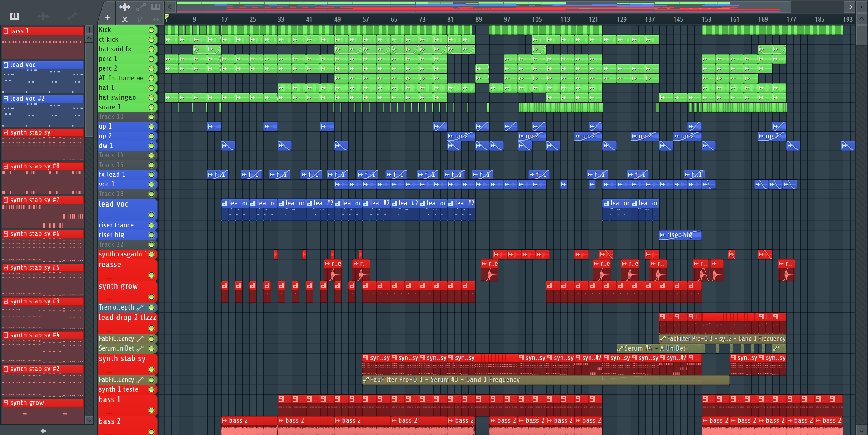Show automation clips in the picker panel

72,16
